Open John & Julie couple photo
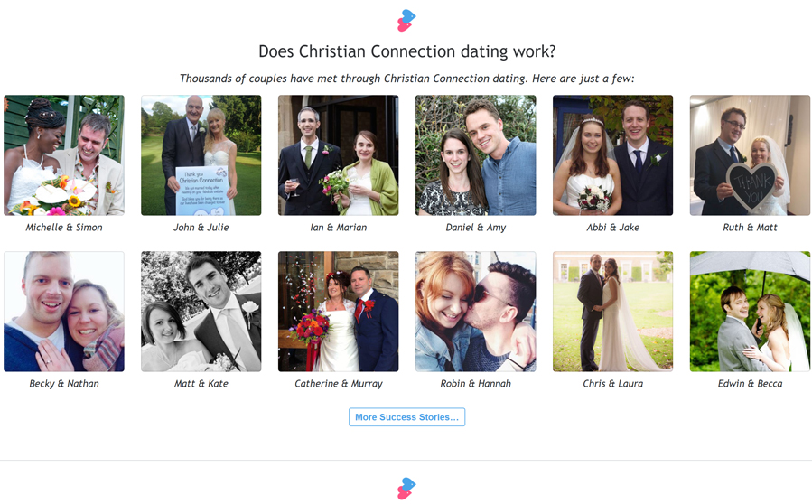This screenshot has height=504, width=812. point(201,154)
